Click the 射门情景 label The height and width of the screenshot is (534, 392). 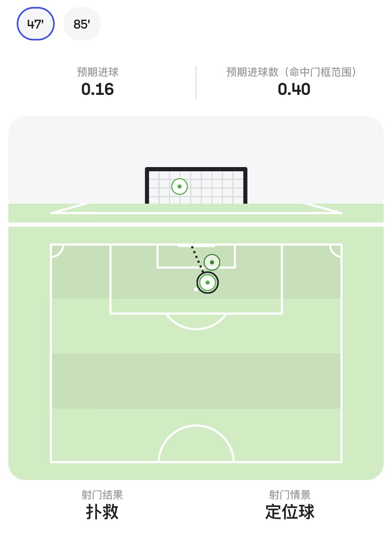(290, 495)
